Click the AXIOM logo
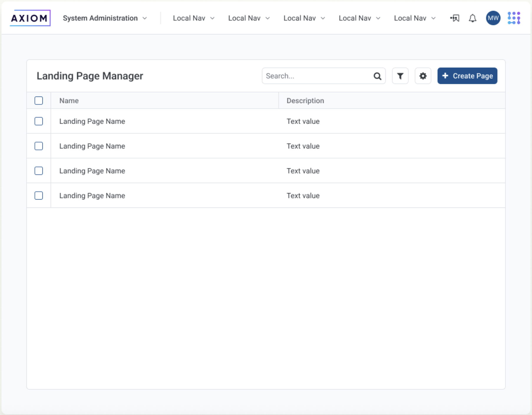 [x=29, y=18]
